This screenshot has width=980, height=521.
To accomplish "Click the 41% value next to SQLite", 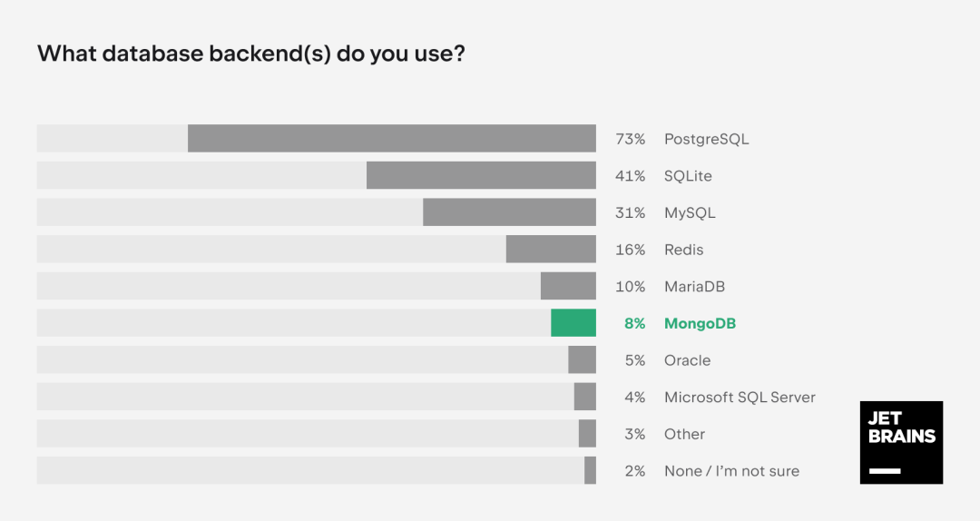I will 630,176.
